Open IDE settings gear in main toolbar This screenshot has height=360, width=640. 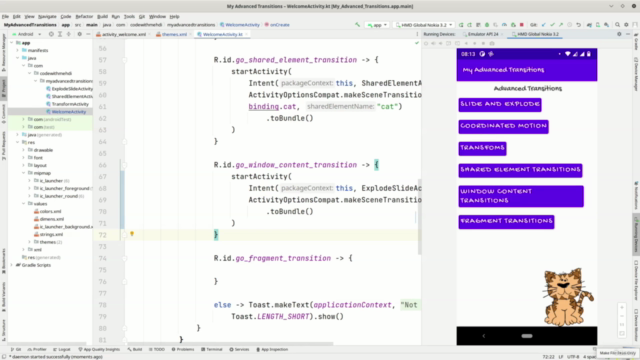click(626, 25)
